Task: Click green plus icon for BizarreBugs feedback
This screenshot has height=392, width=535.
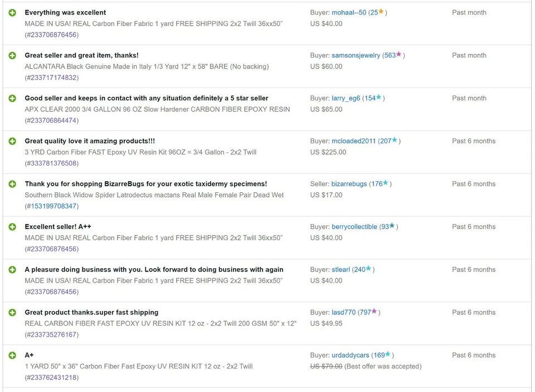Action: coord(12,184)
